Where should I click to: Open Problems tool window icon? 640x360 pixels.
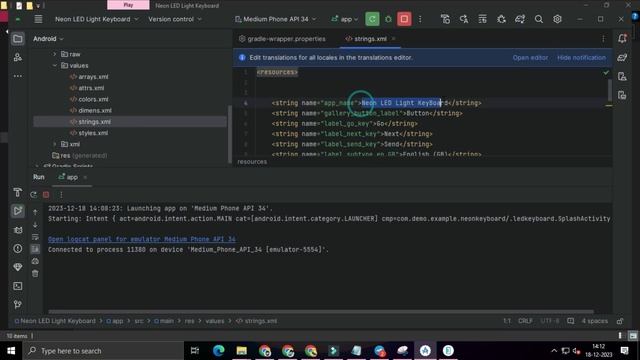(x=18, y=249)
